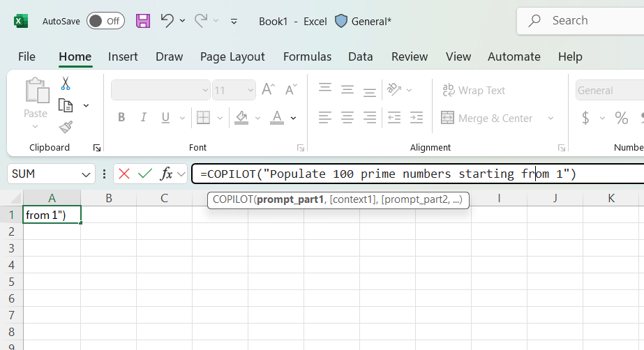The width and height of the screenshot is (644, 350).
Task: Select the Format Painter brush icon
Action: [66, 127]
